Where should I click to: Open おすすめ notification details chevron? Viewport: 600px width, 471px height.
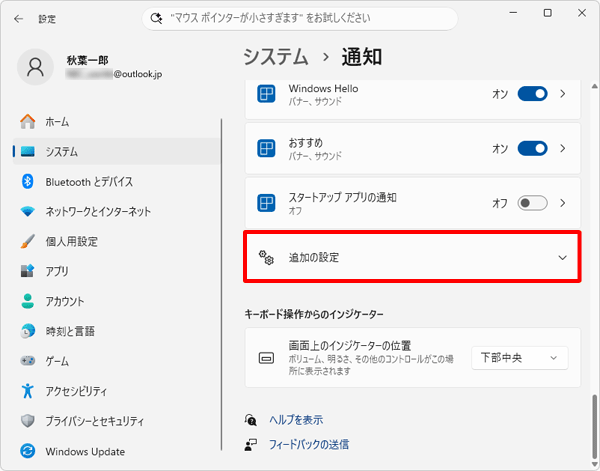tap(562, 148)
